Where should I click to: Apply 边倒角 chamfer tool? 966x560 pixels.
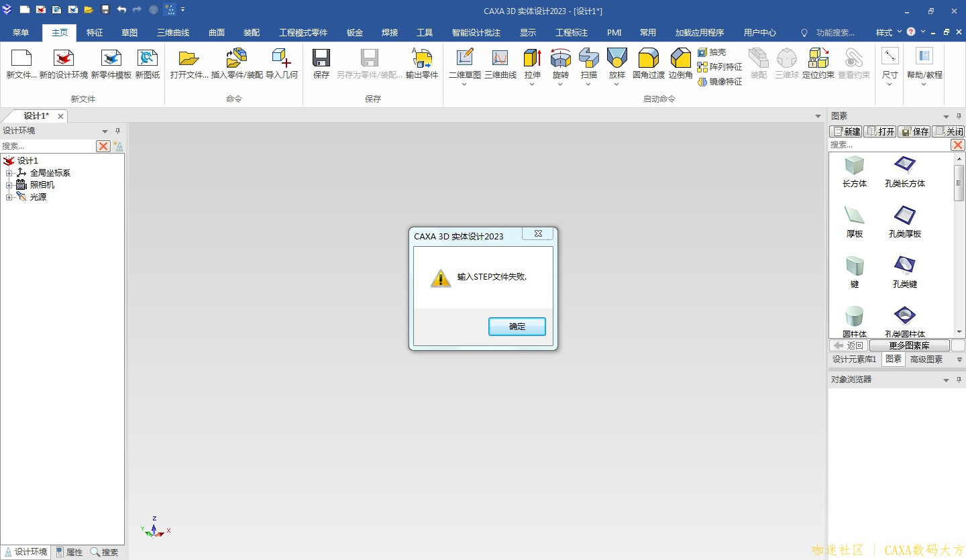coord(680,64)
